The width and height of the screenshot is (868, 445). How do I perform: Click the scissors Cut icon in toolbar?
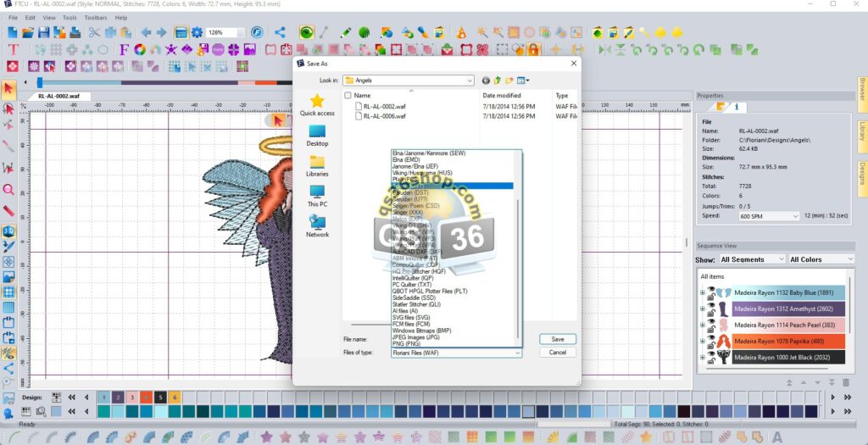click(94, 32)
